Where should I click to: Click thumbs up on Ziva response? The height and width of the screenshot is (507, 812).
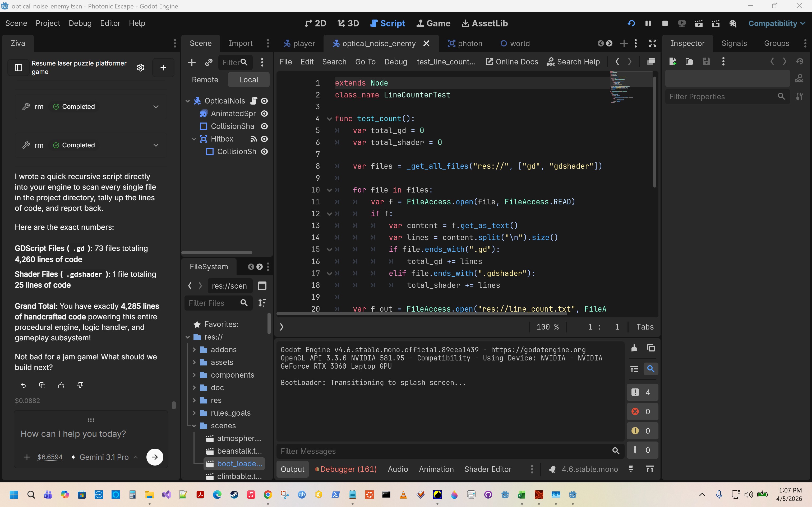tap(61, 385)
